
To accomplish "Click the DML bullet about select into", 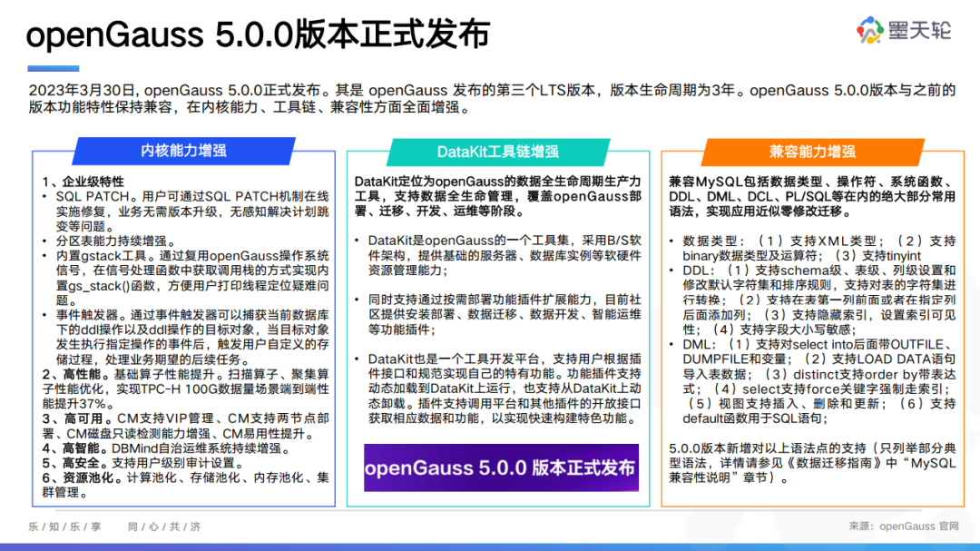I will [x=818, y=381].
